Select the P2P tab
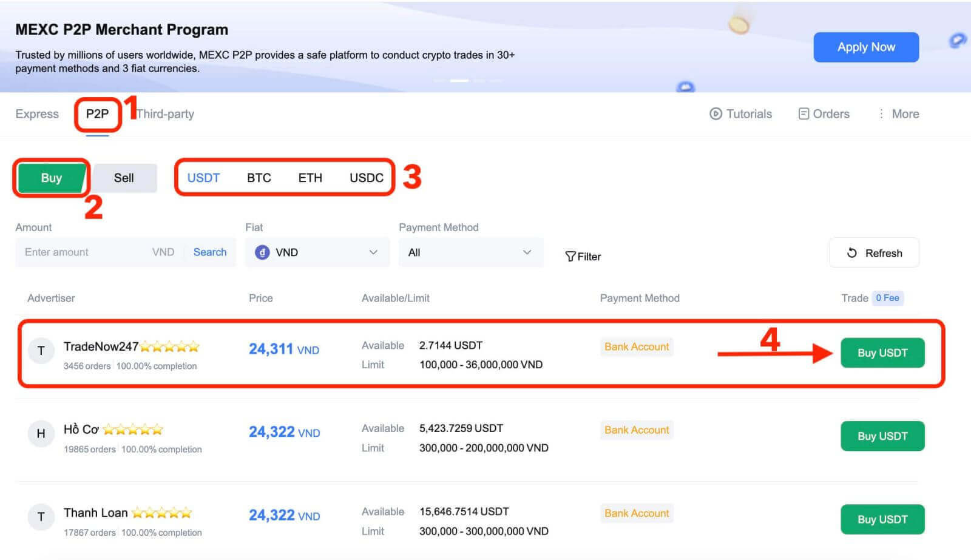Screen dimensions: 971x560 [x=97, y=114]
